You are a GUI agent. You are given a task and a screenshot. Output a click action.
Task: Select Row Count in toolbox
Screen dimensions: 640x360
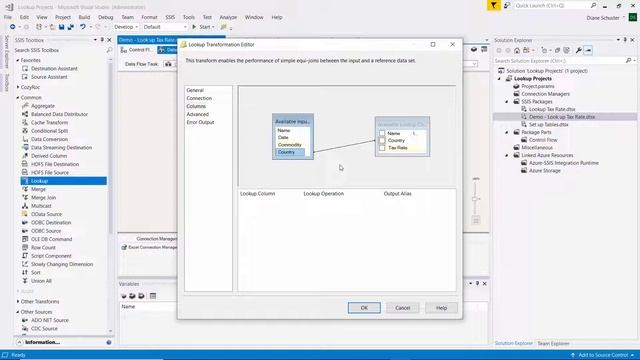click(43, 247)
